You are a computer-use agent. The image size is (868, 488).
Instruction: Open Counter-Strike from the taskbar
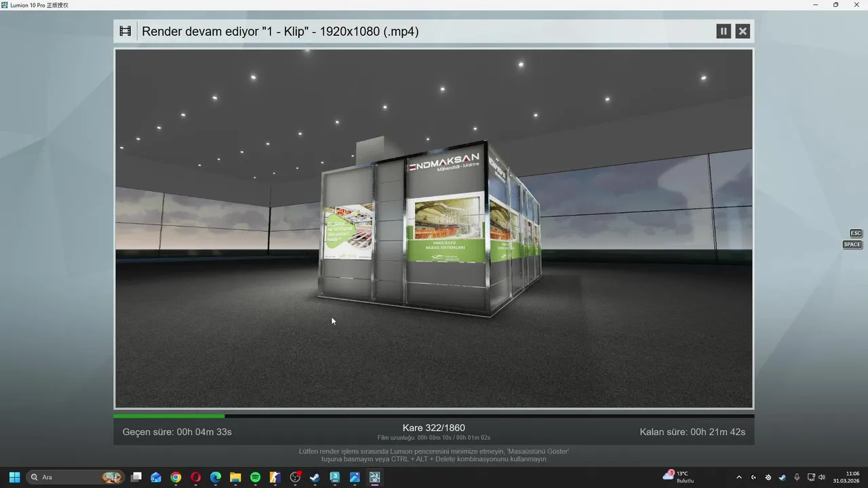coord(275,477)
